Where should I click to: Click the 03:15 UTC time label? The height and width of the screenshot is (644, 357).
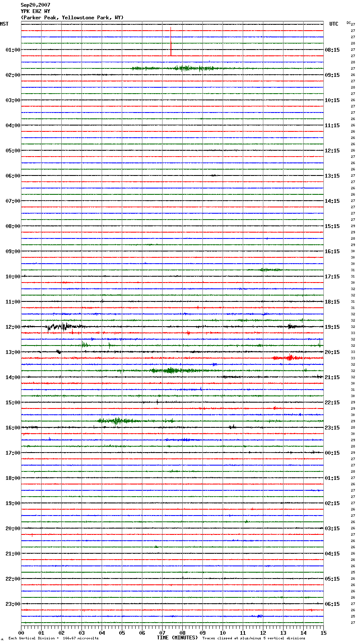click(332, 529)
